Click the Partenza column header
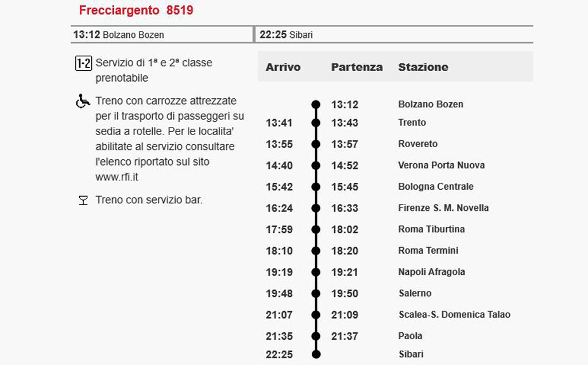588x365 pixels. [x=357, y=67]
